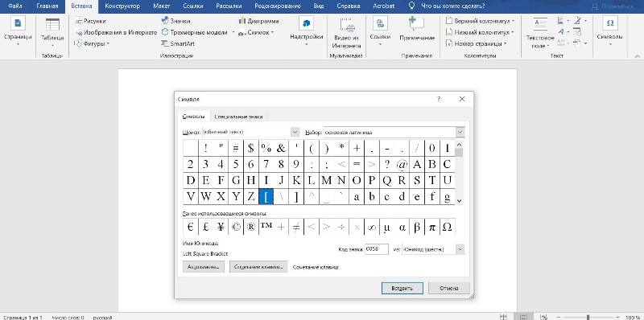Open dialog help question mark
Image resolution: width=644 pixels, height=320 pixels.
(x=439, y=99)
